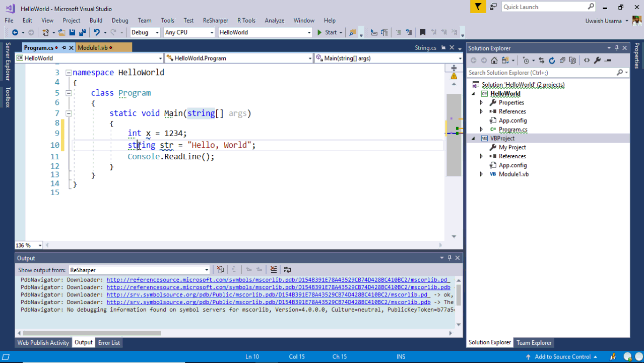Click the bookmark toggle icon on toolbar
This screenshot has width=644, height=363.
click(423, 32)
